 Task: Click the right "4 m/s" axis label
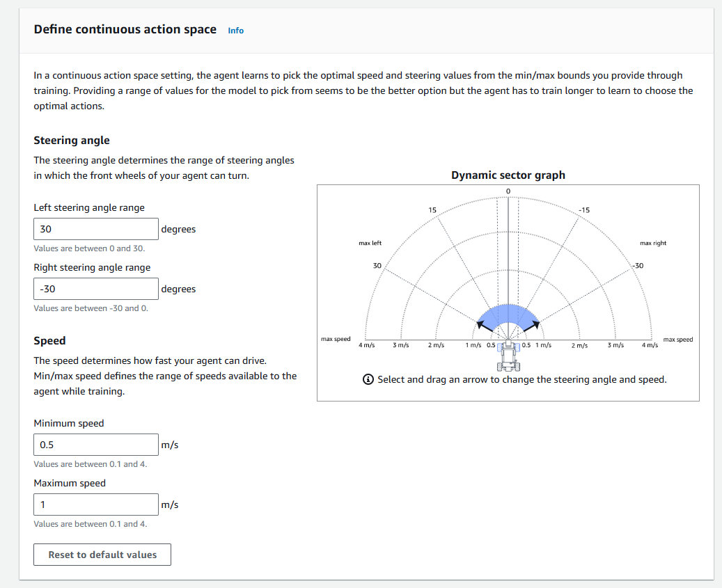click(650, 345)
